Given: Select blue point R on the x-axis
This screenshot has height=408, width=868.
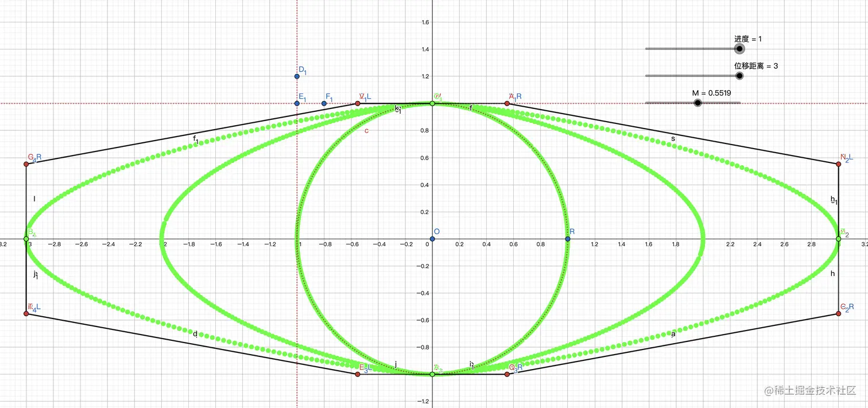Looking at the screenshot, I should 568,239.
